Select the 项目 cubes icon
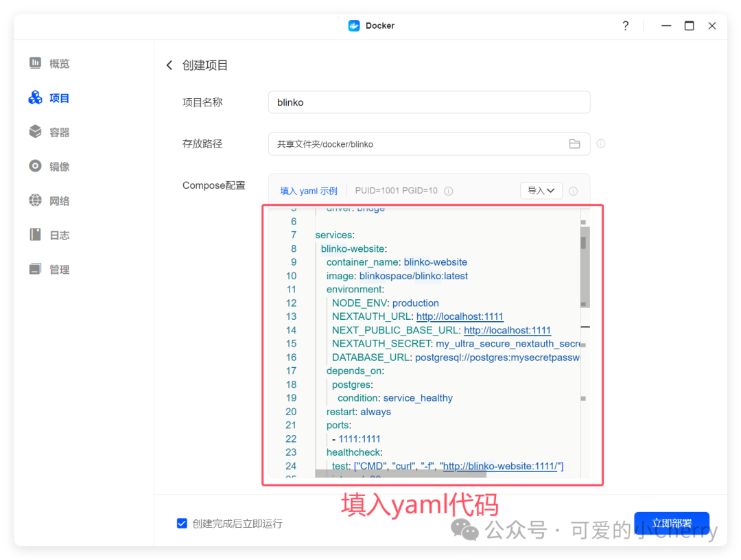The image size is (741, 560). pos(35,97)
